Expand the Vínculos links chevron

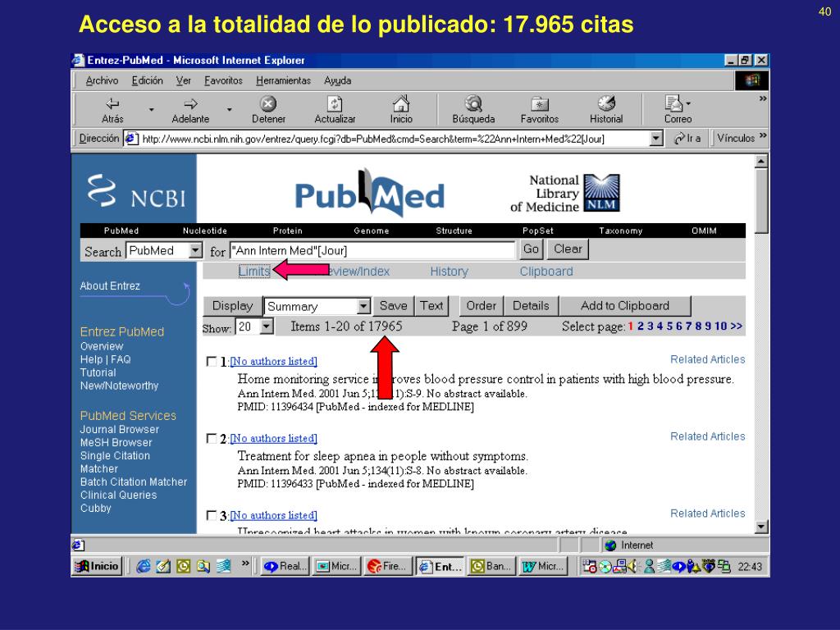point(763,135)
